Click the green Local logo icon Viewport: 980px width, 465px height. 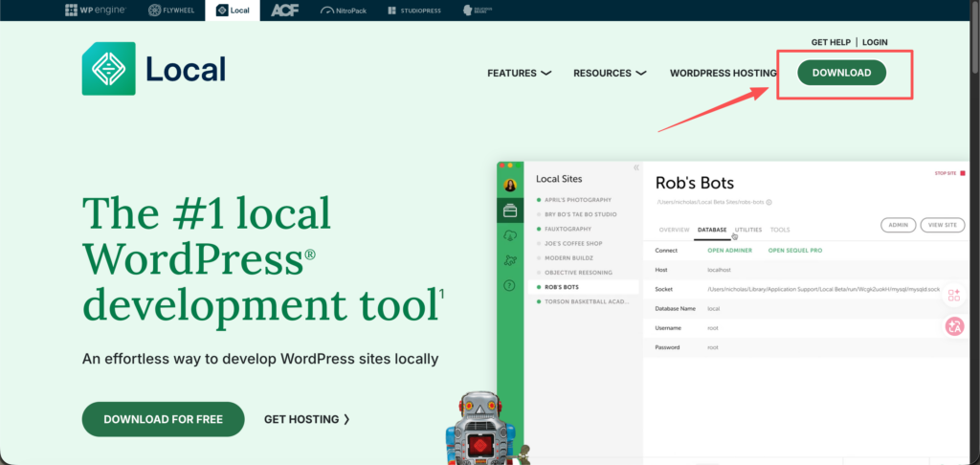point(109,69)
